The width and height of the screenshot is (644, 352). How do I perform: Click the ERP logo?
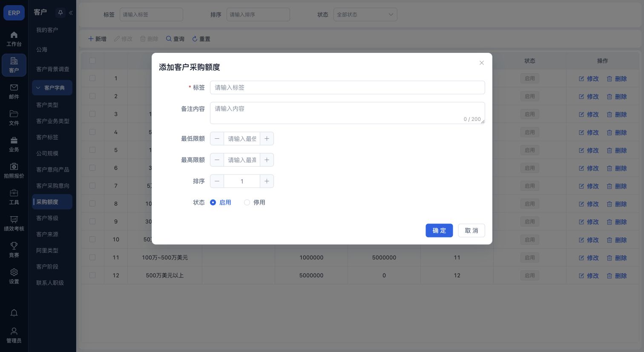[x=14, y=13]
